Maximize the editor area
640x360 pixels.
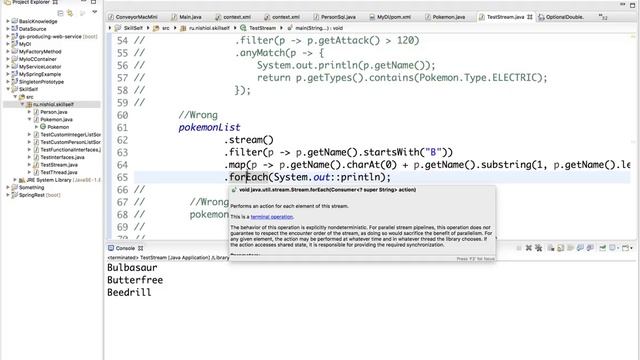(632, 4)
